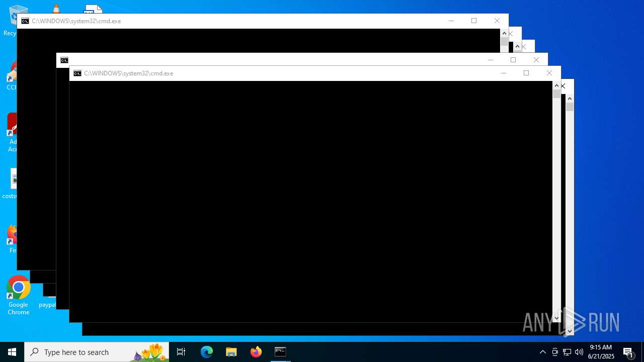644x362 pixels.
Task: Minimize the untitled middle console window
Action: 490,60
